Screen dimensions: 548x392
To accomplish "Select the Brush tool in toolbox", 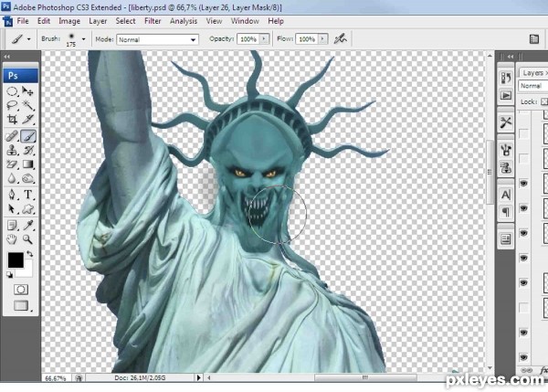I will (28, 136).
